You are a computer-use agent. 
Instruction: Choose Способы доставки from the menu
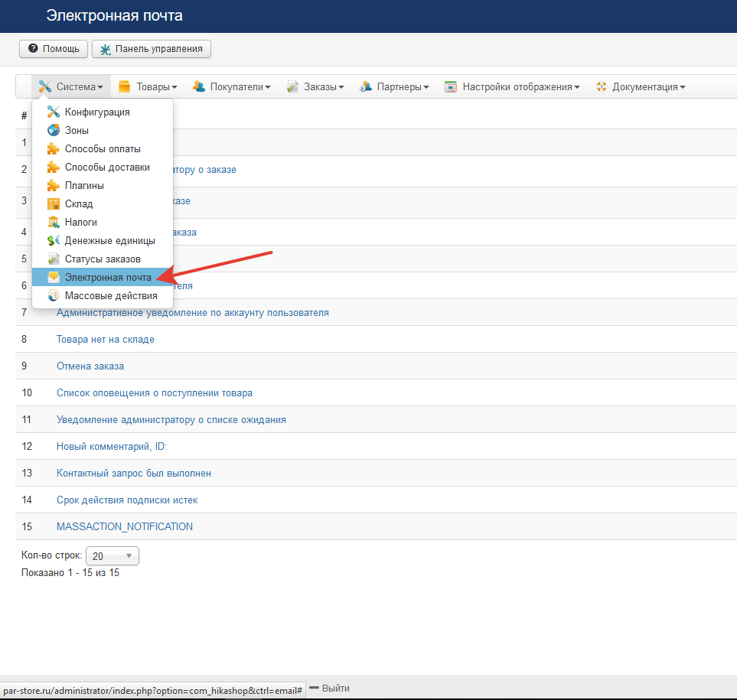pyautogui.click(x=107, y=167)
